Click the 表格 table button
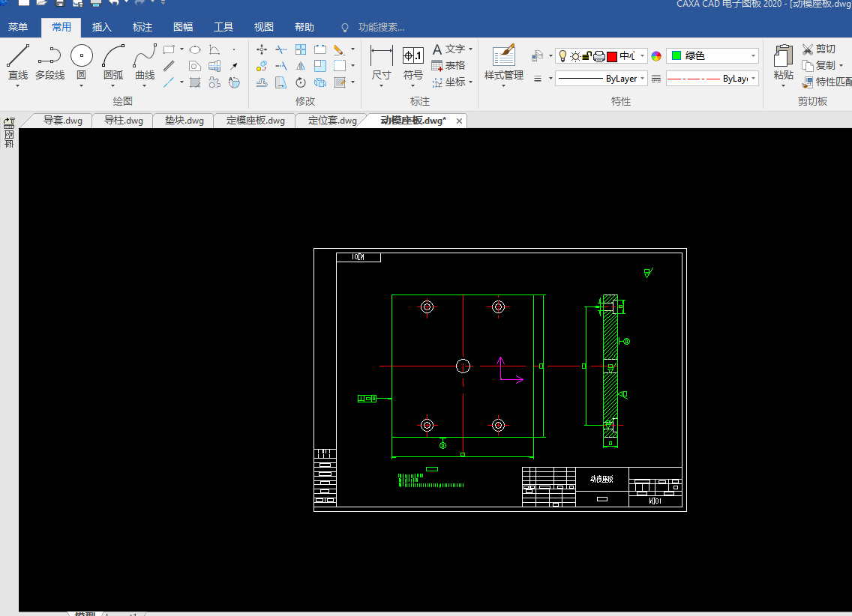 click(448, 66)
